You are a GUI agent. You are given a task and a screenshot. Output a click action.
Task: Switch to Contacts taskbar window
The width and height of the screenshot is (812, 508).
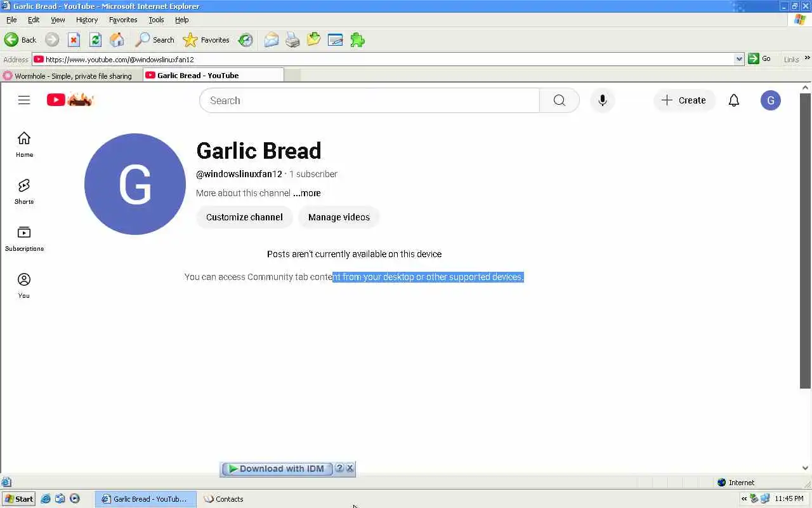[224, 498]
